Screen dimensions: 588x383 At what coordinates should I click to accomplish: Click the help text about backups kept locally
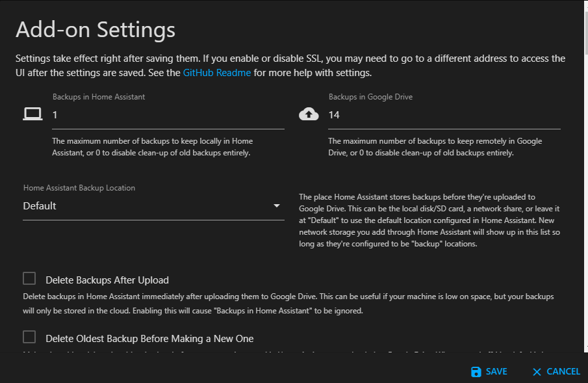(152, 147)
